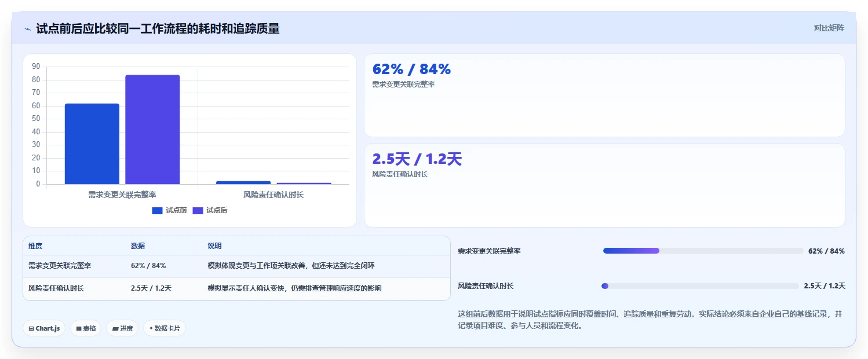
Task: Click the 需求变更关联完整率 caption in top data card
Action: pyautogui.click(x=403, y=85)
